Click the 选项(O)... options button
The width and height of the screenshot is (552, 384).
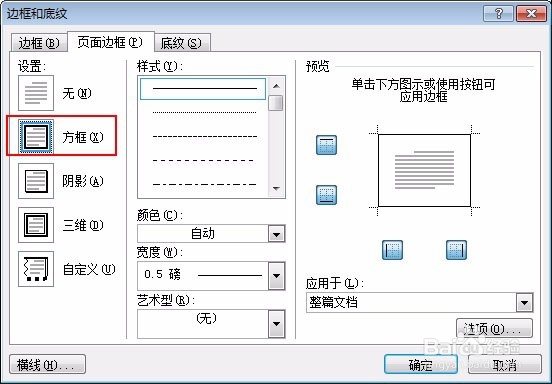(494, 328)
